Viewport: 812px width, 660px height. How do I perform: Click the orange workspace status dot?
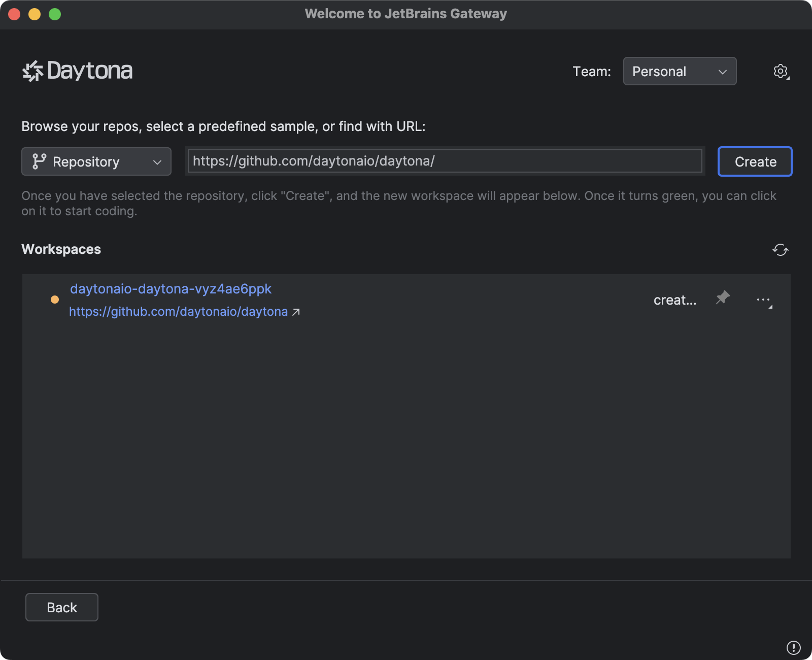(55, 300)
